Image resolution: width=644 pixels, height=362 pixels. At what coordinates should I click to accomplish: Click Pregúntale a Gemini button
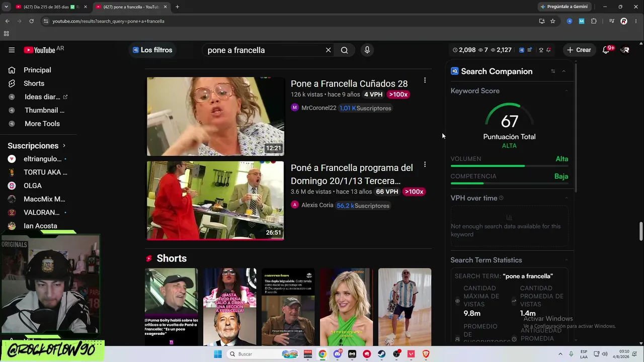(x=563, y=7)
